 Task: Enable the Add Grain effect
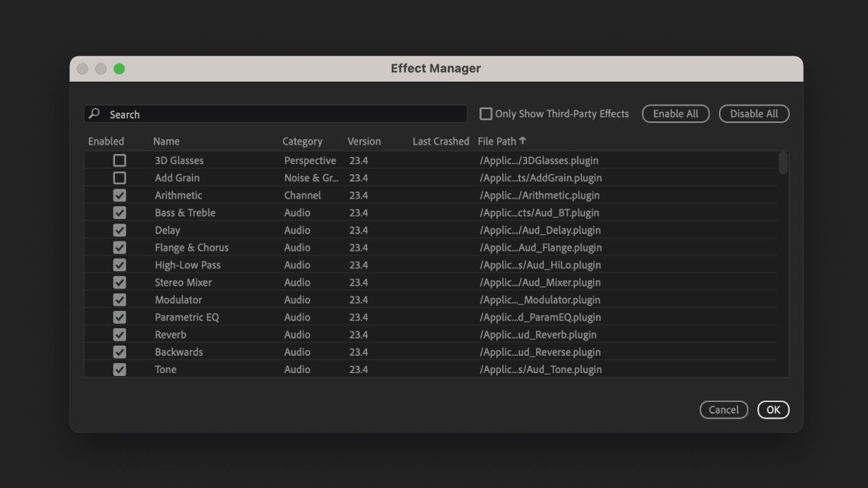click(x=119, y=177)
